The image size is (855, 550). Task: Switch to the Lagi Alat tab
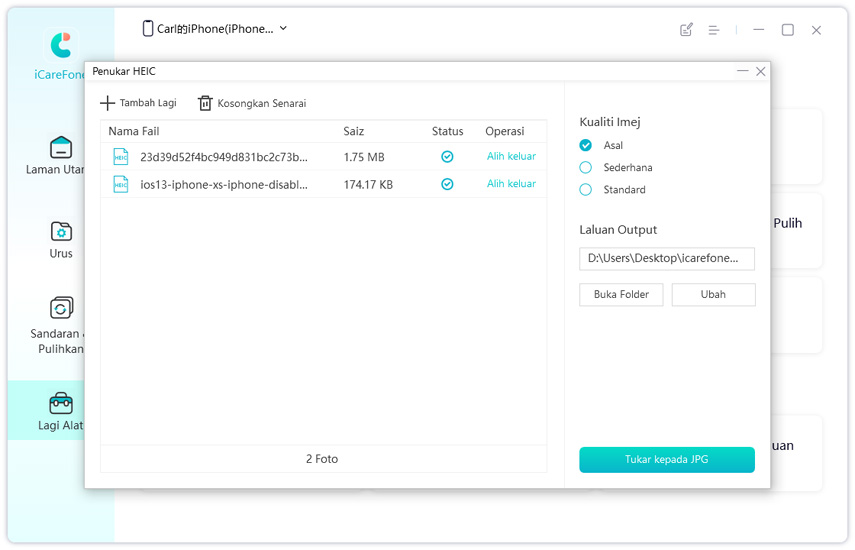coord(60,410)
